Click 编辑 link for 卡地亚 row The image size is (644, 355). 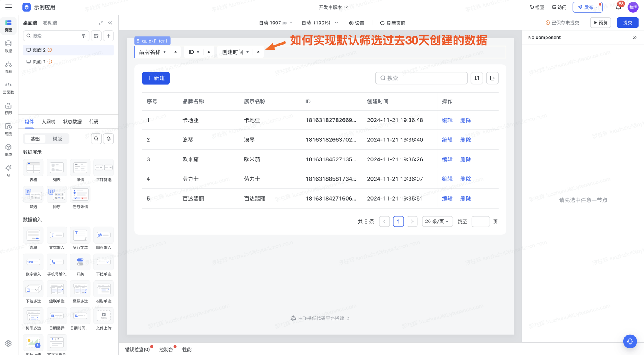[447, 120]
